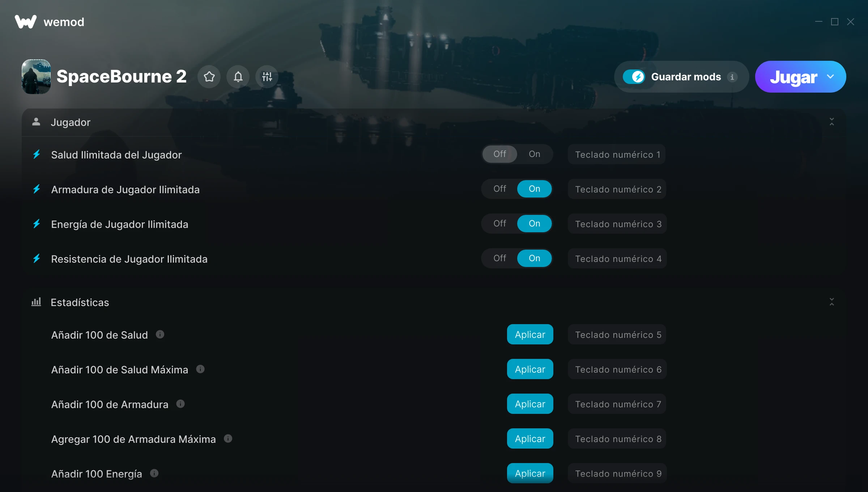Show info for Agregar 100 de Armadura Máxima
This screenshot has height=492, width=868.
pos(228,438)
